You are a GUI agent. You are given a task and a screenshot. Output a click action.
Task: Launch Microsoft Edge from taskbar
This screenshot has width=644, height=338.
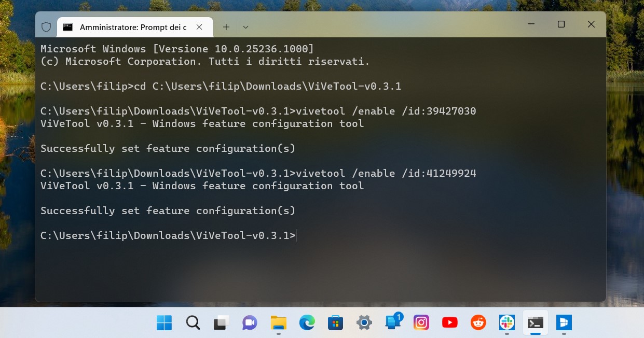[x=307, y=322]
